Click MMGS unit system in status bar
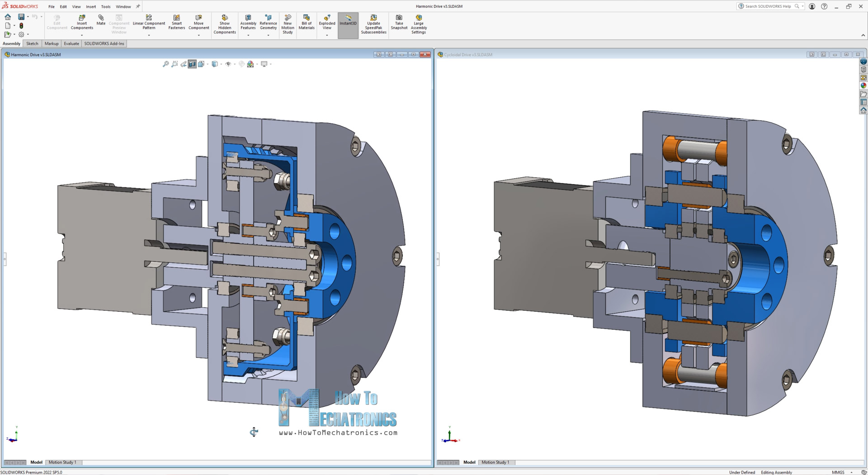 838,472
